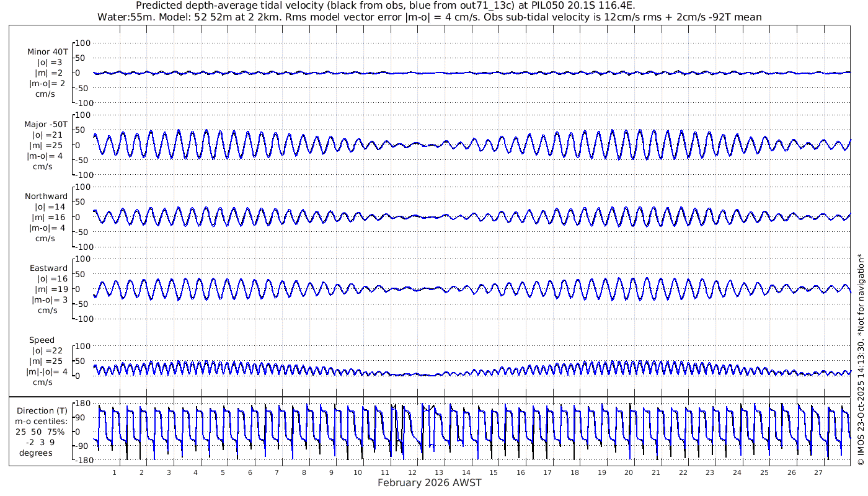Click the title line "Predicted depth-average tidal velocity"

pos(385,6)
